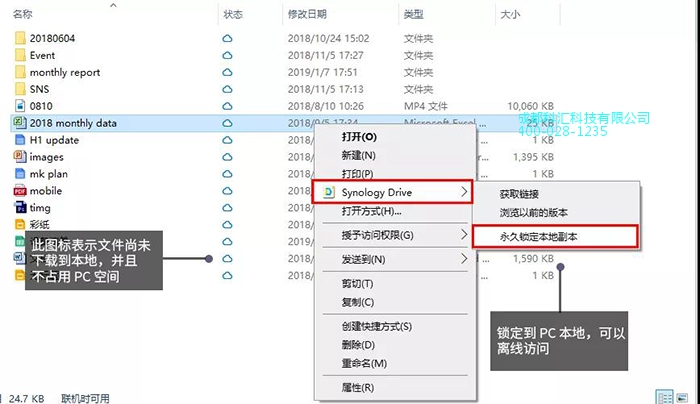Sort by 大小 column header

tap(510, 14)
